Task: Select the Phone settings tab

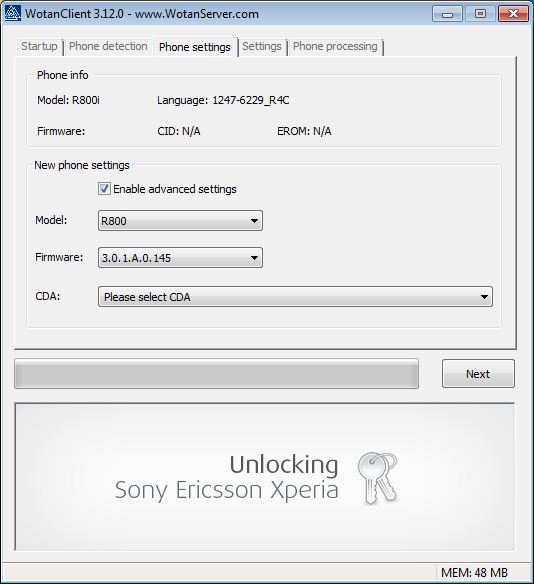Action: [x=195, y=47]
